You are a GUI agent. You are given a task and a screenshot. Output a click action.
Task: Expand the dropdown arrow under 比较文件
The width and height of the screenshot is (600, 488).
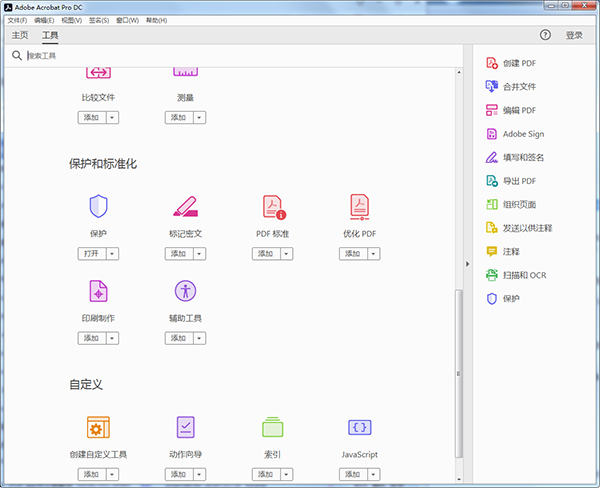tap(112, 118)
